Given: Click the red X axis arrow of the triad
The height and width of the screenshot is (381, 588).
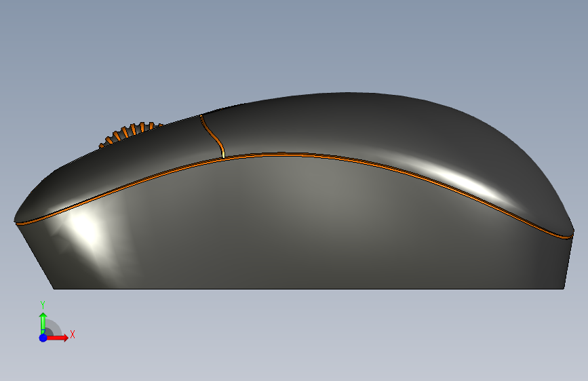Looking at the screenshot, I should coord(58,338).
